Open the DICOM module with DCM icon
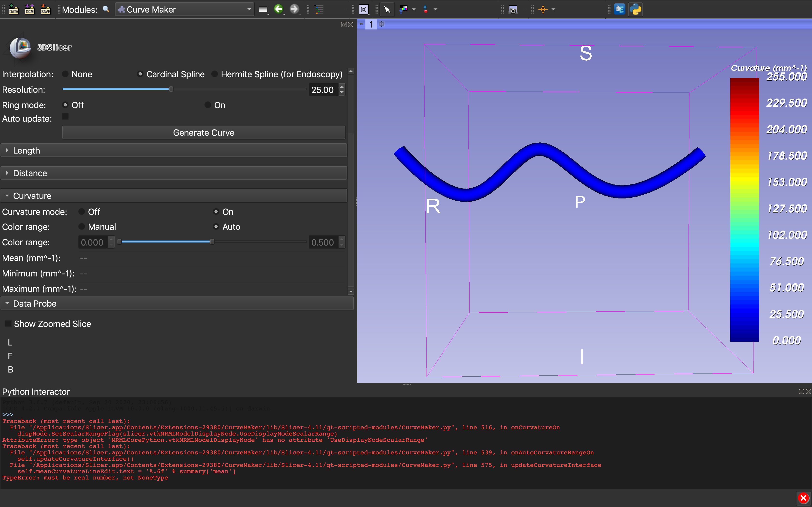Viewport: 812px width, 507px height. pos(29,9)
